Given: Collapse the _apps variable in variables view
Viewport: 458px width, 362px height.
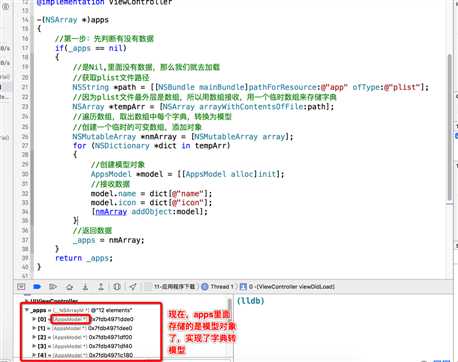Looking at the screenshot, I should 27,310.
